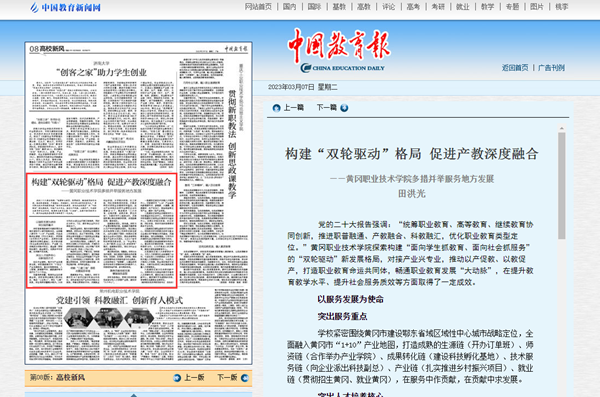This screenshot has width=600, height=397.
Task: Open the 就业 section
Action: (x=463, y=7)
